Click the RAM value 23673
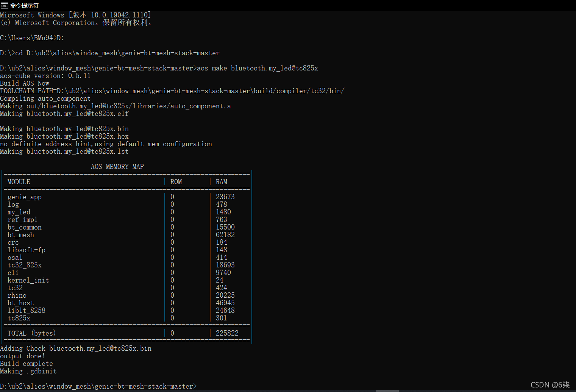The height and width of the screenshot is (392, 576). coord(225,197)
